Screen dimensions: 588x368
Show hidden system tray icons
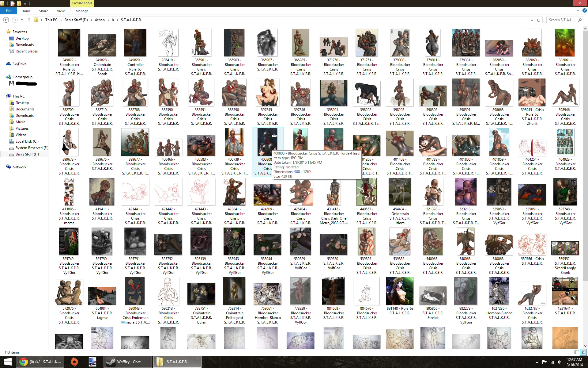[x=537, y=362]
